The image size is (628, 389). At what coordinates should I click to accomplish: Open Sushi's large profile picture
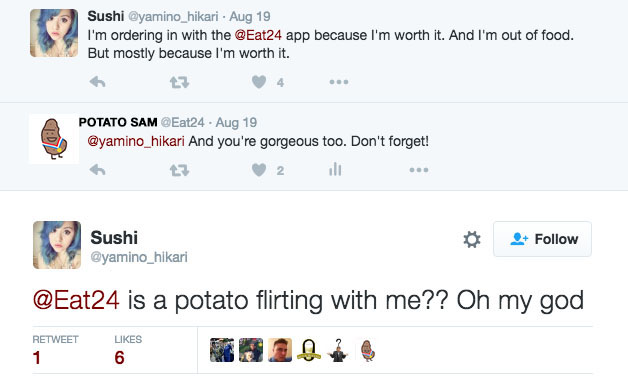57,245
